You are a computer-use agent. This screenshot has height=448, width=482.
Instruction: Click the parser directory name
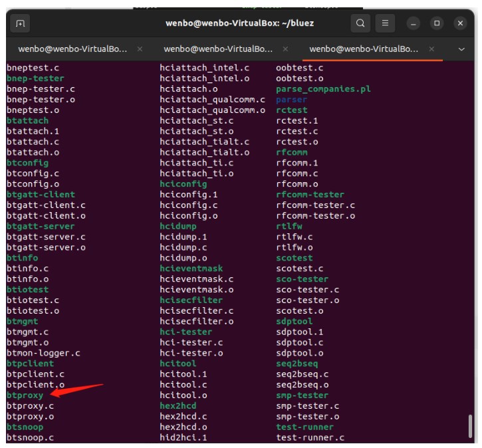(291, 100)
